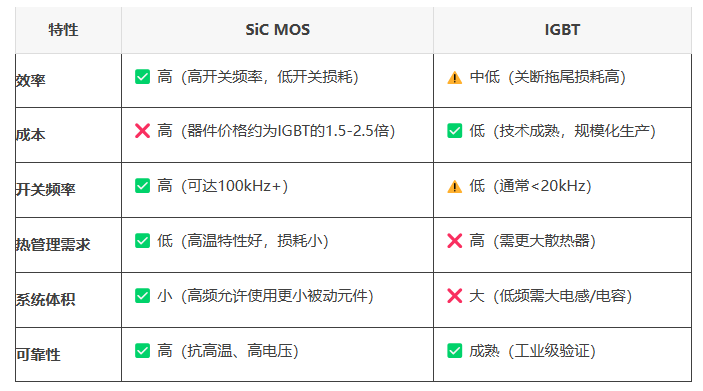Click warning triangle icon in IGBT 效率 cell
This screenshot has width=703, height=391.
[455, 78]
